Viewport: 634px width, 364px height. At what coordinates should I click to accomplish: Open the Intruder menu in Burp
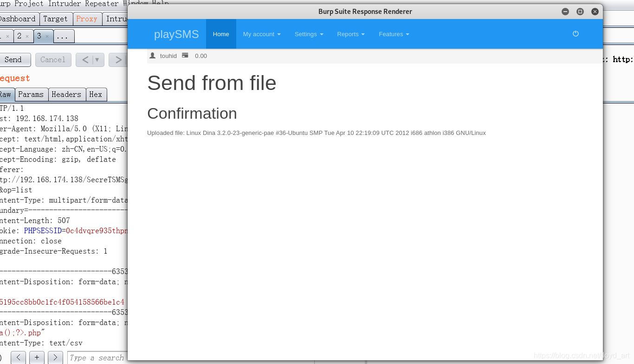(65, 4)
